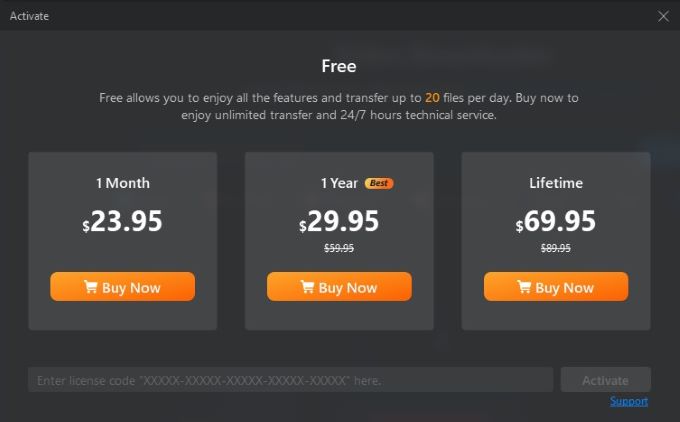
Task: Click the cart icon under 1 Month plan
Action: 91,288
